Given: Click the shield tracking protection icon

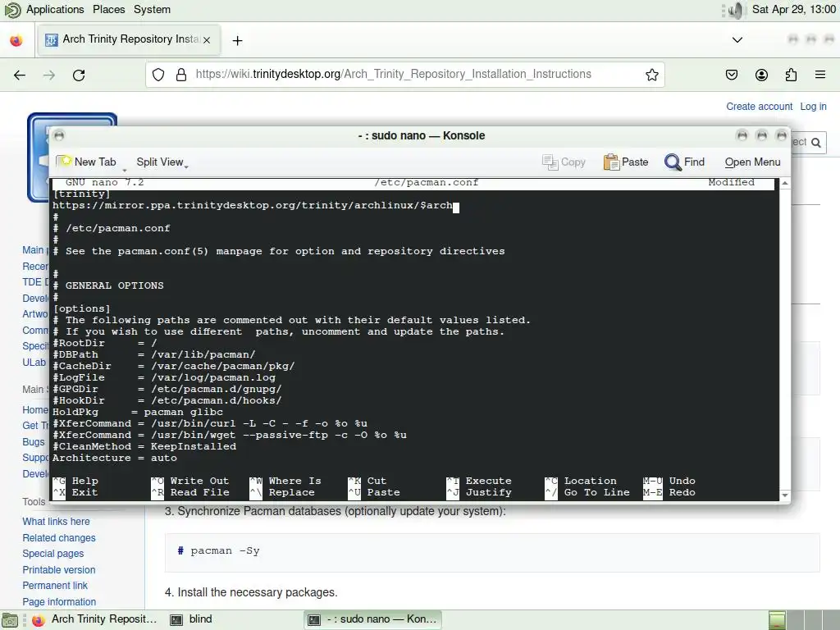Looking at the screenshot, I should [158, 75].
